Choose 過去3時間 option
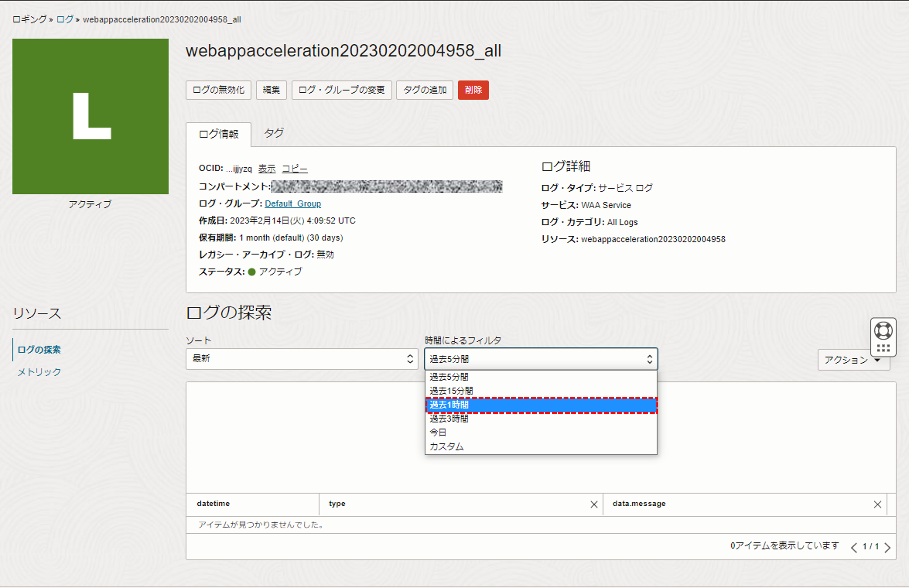 click(541, 419)
